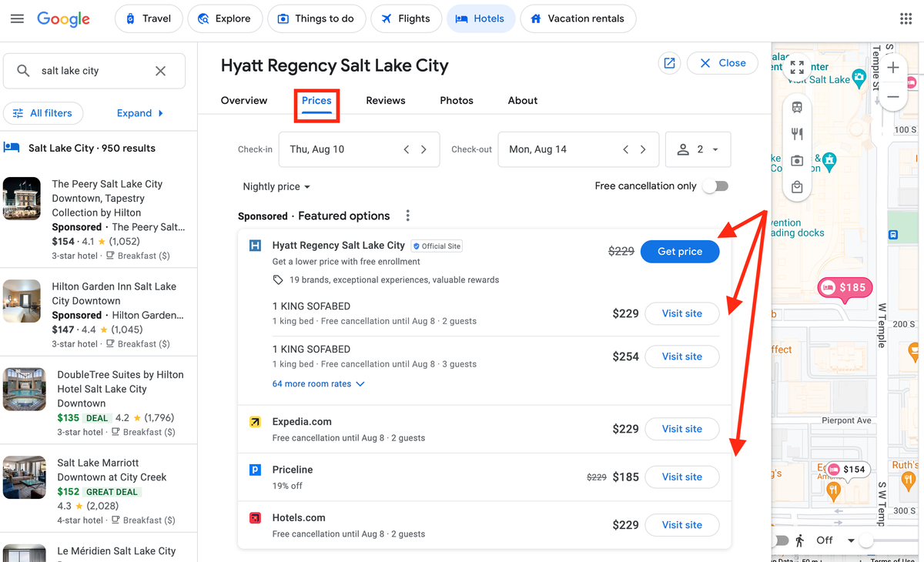Open the Vacation rentals chip
This screenshot has height=562, width=924.
(x=578, y=19)
